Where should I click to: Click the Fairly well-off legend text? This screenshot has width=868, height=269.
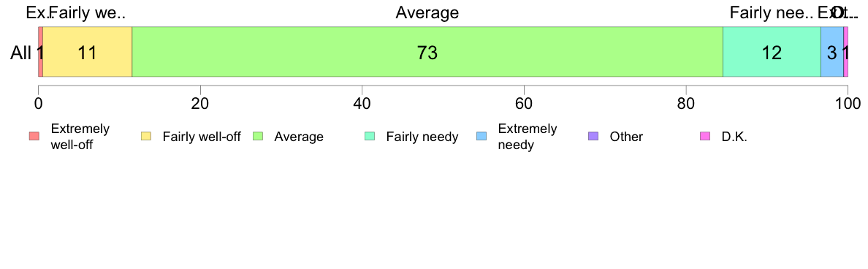click(x=202, y=137)
